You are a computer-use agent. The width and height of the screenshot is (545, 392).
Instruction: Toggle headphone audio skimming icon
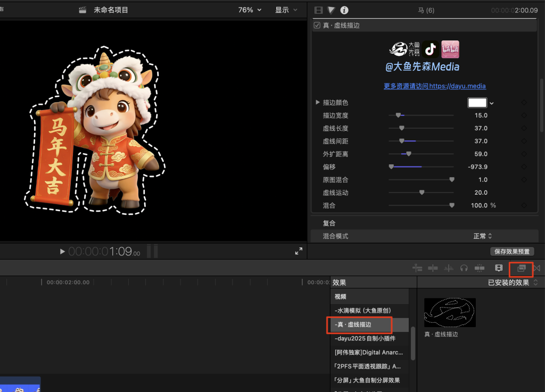[464, 268]
